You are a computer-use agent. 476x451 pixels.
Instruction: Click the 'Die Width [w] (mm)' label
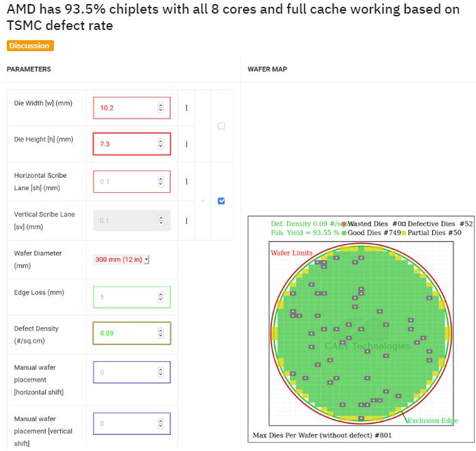pos(43,103)
